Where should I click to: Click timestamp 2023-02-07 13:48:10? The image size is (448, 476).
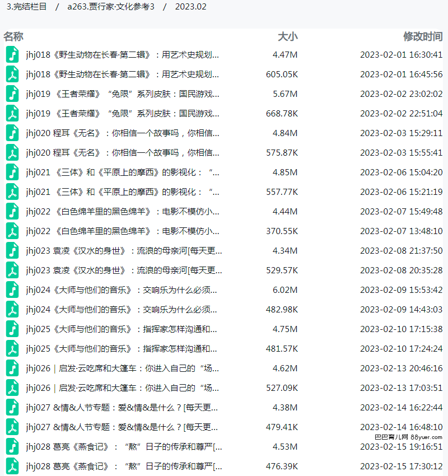pyautogui.click(x=402, y=231)
